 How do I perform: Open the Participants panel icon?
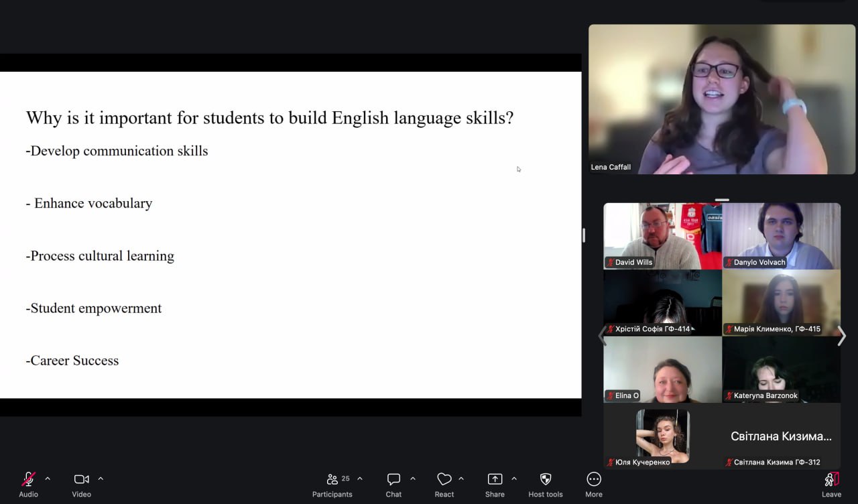coord(332,479)
